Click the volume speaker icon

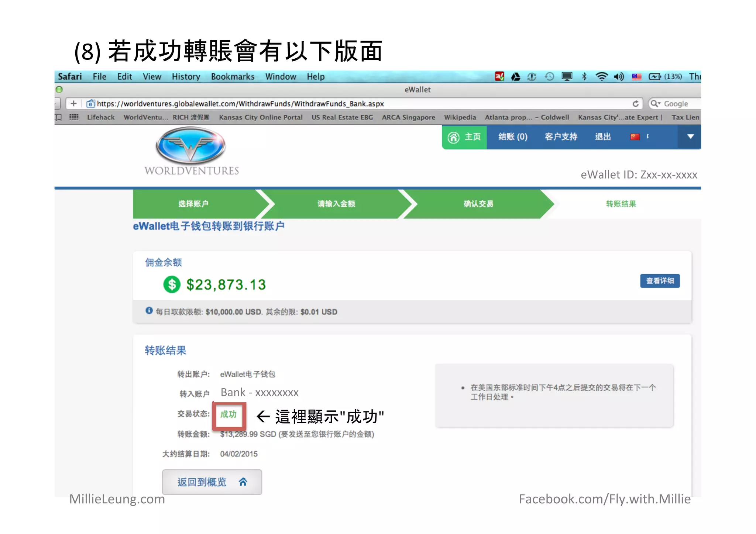619,76
